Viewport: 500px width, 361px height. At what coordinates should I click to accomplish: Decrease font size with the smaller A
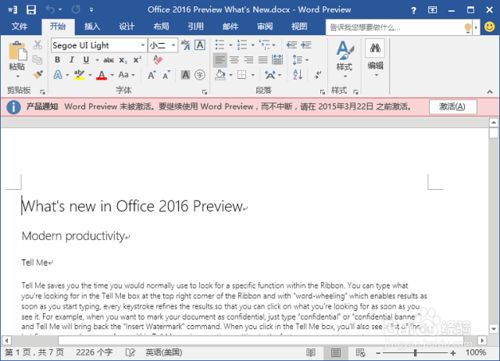[166, 75]
